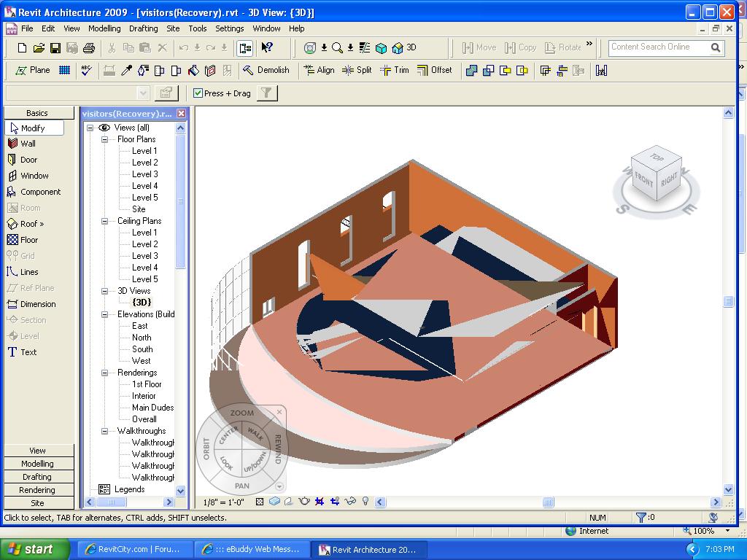Collapse the Walkthroughs tree node
Viewport: 747px width, 560px height.
104,431
